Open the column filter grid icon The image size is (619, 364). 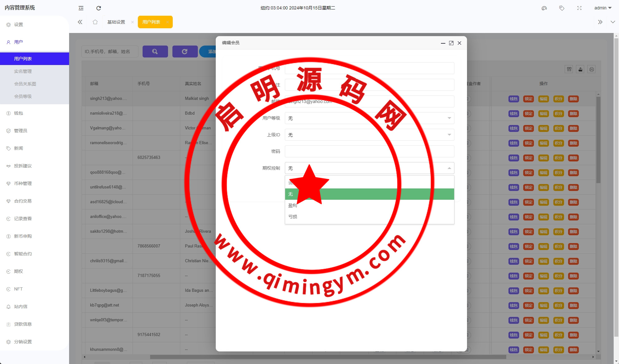point(569,69)
